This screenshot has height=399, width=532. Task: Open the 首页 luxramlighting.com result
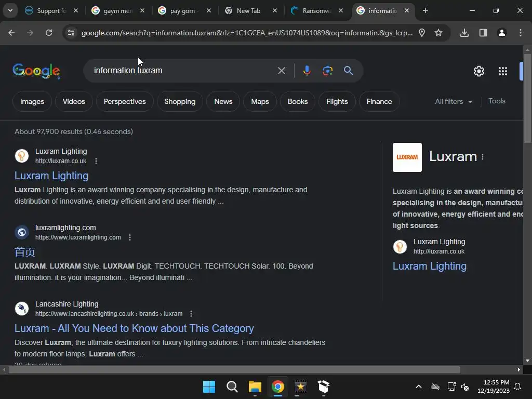tap(25, 252)
